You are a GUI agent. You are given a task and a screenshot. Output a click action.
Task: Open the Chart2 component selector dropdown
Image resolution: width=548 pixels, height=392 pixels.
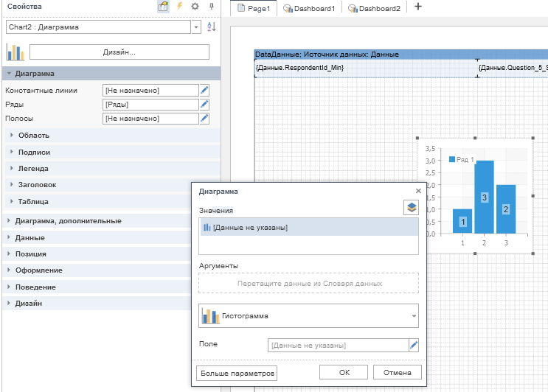[x=195, y=27]
